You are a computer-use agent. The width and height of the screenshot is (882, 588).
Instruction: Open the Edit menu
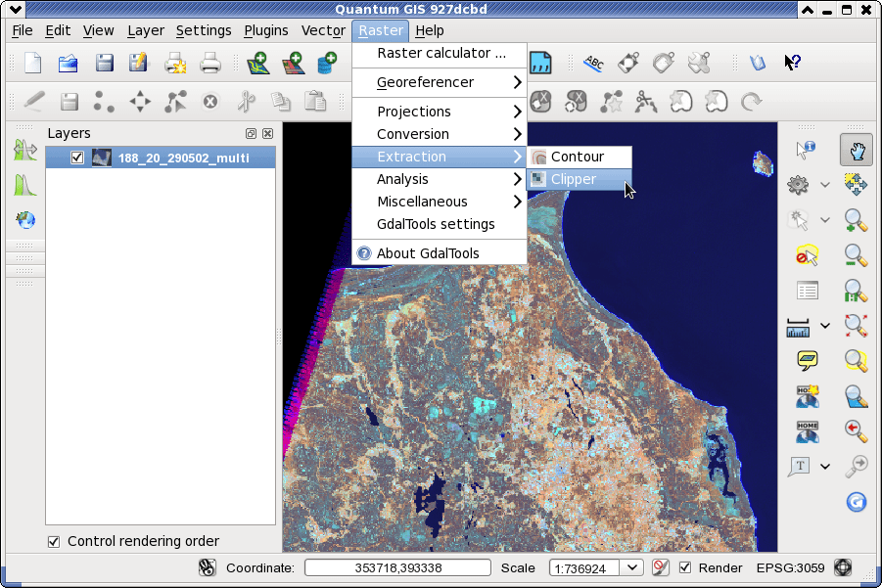pyautogui.click(x=58, y=30)
